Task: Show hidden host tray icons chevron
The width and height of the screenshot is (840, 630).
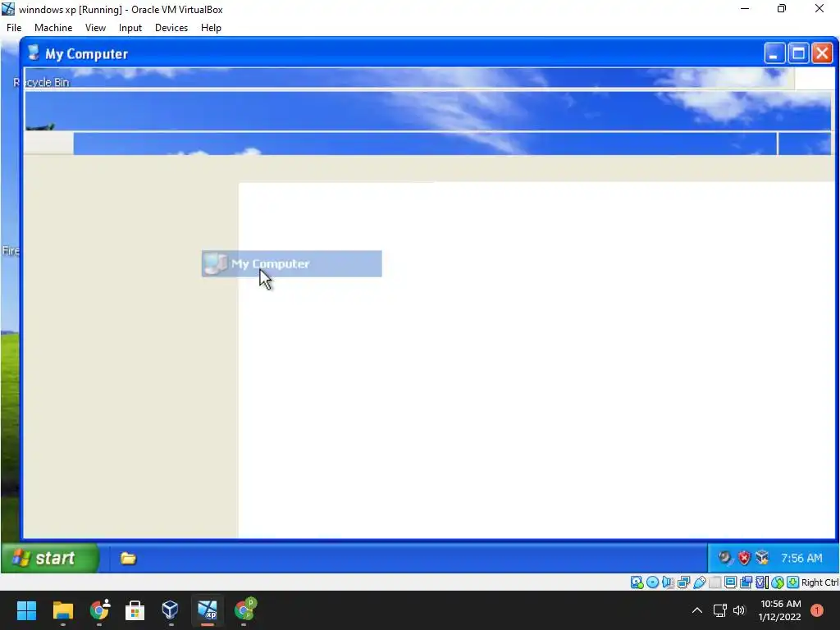Action: pyautogui.click(x=697, y=610)
